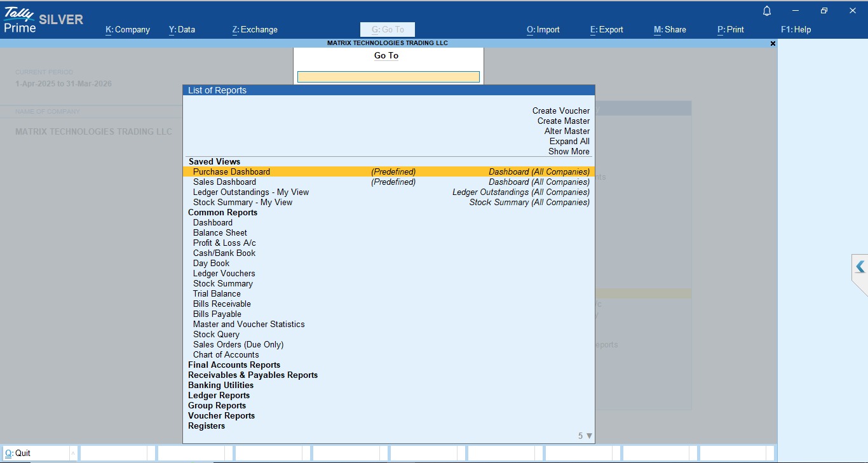868x463 pixels.
Task: Click the blue chevron on right panel
Action: (x=860, y=267)
